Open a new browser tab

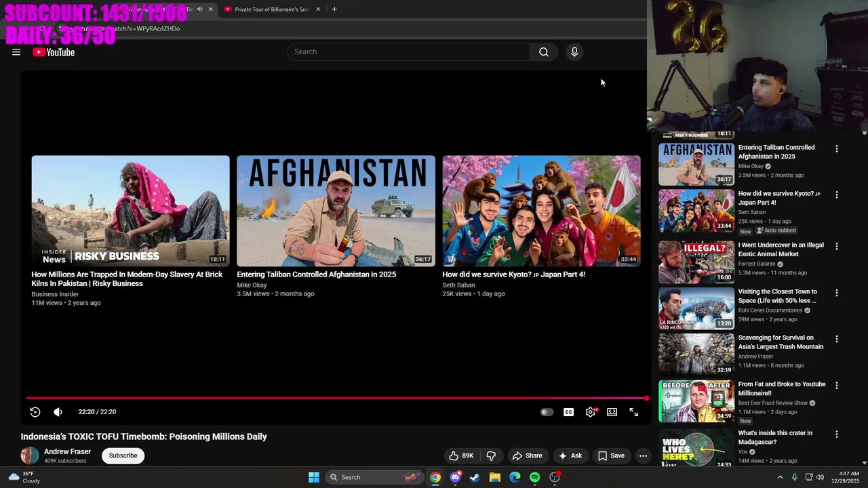tap(334, 9)
